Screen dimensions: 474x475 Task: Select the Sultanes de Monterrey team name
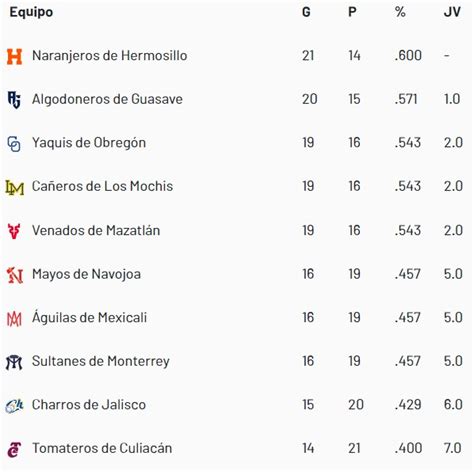(x=101, y=361)
